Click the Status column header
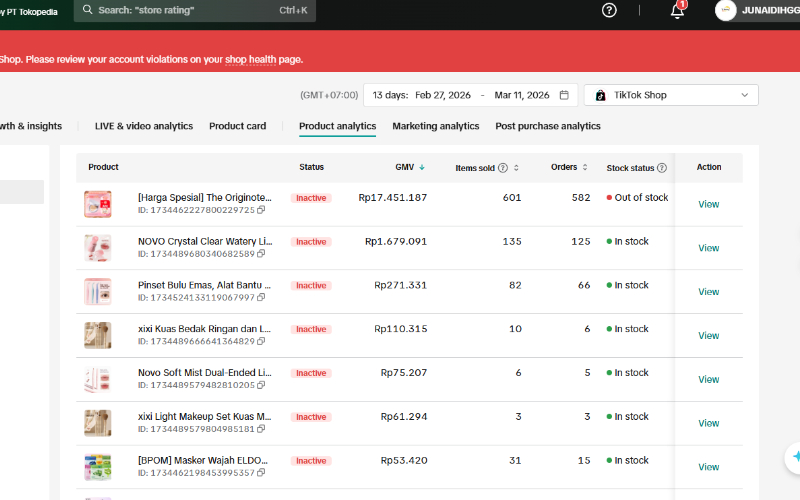Screen dimensions: 800x500 pyautogui.click(x=311, y=167)
